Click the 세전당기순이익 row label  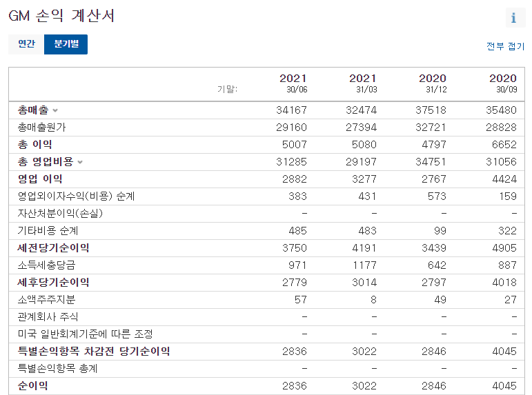coord(53,248)
